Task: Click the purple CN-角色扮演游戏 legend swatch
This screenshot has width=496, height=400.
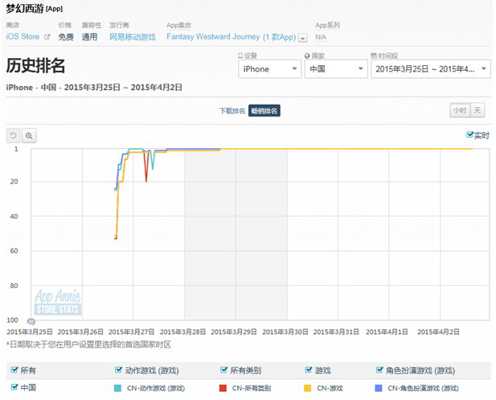Action: pyautogui.click(x=379, y=388)
